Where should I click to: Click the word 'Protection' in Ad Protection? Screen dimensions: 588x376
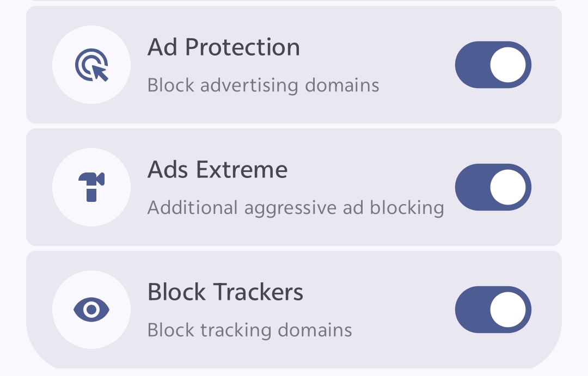(242, 48)
